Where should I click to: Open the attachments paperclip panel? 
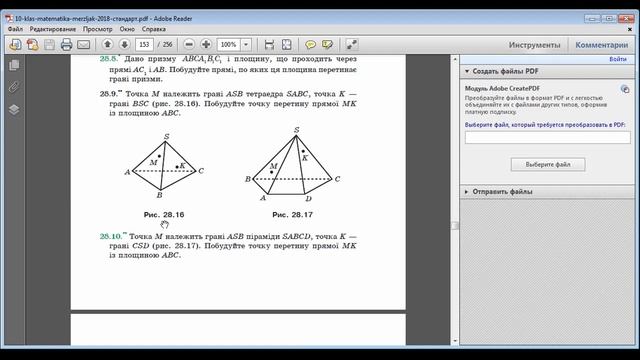coord(14,87)
